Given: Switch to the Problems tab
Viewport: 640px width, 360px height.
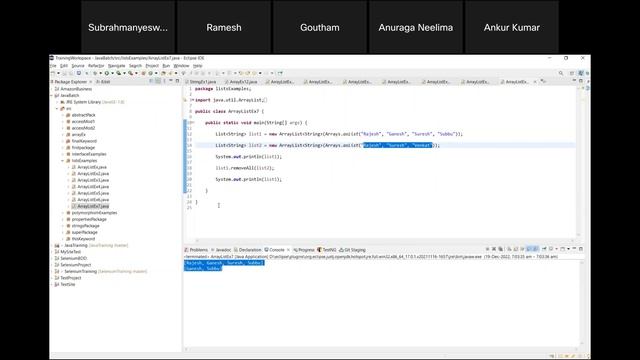Looking at the screenshot, I should [196, 250].
